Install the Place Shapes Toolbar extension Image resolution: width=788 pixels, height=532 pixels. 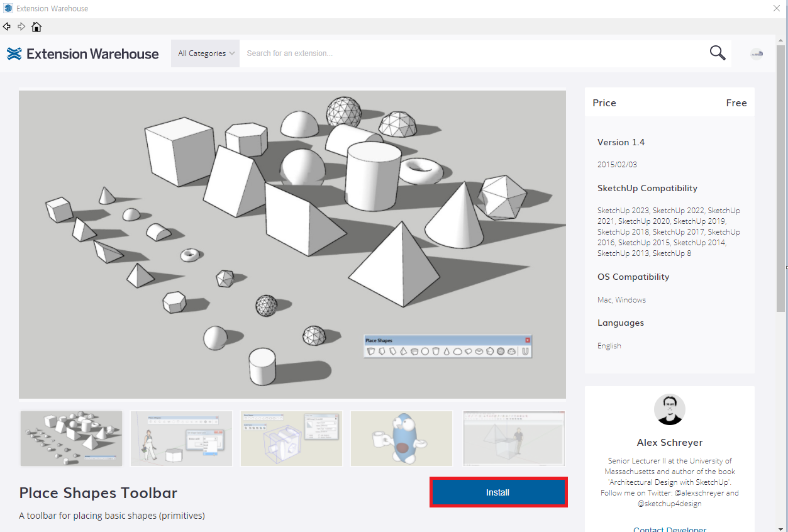tap(499, 492)
